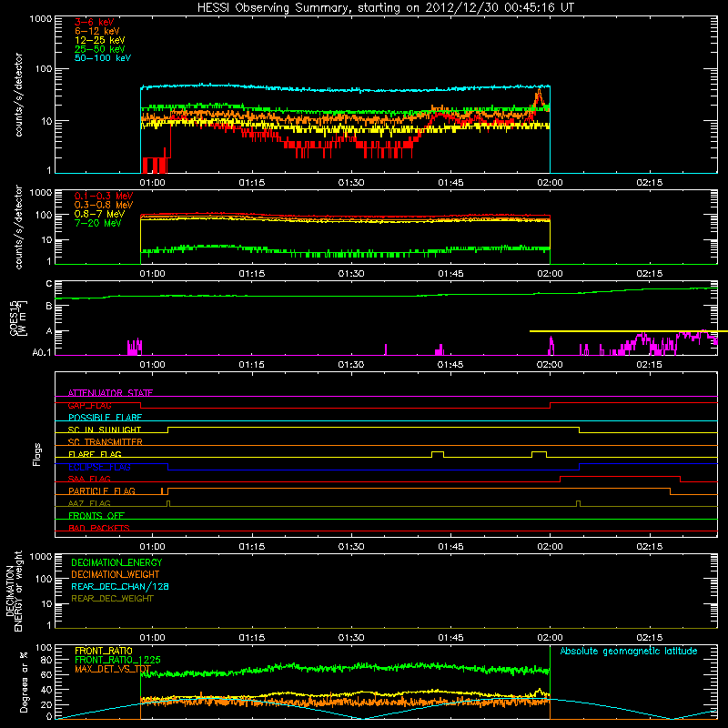Select the FRONT_RATIO_1225 legend label

[117, 660]
